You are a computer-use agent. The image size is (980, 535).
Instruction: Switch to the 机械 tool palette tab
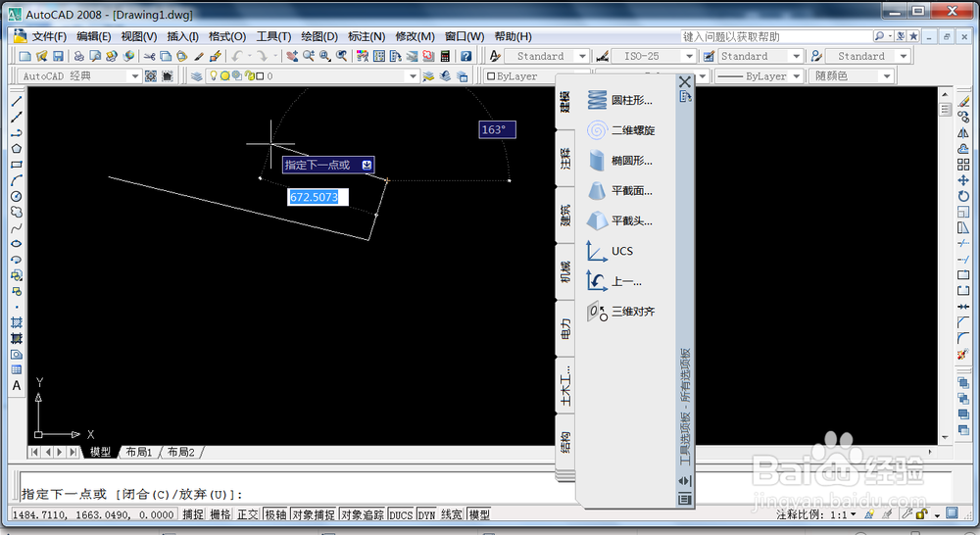tap(565, 271)
